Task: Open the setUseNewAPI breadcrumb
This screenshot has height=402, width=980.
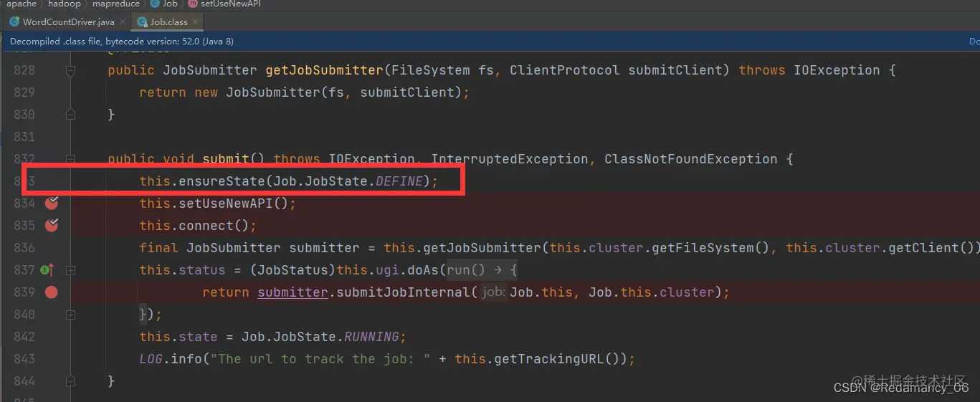Action: click(230, 4)
